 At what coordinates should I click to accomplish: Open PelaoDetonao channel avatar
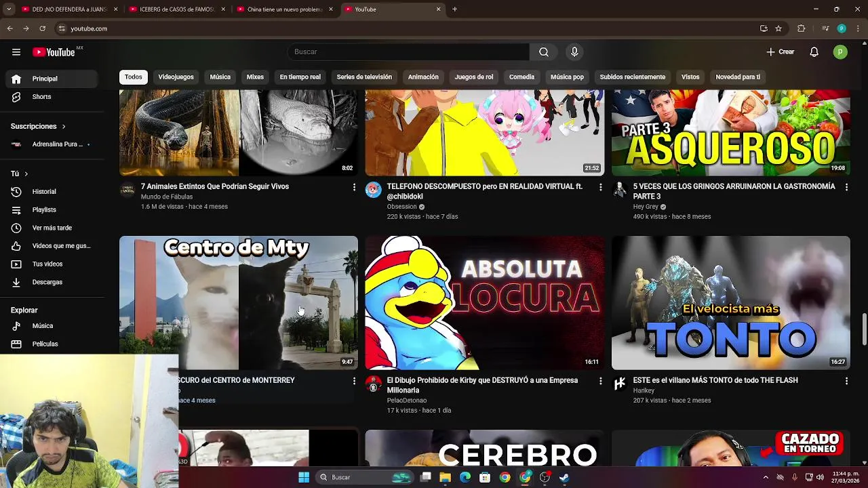(x=374, y=384)
